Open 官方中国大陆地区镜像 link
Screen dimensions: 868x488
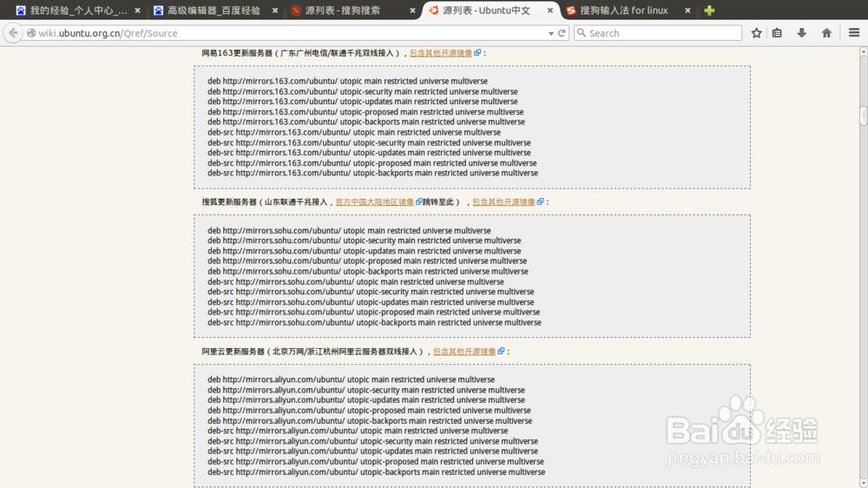pos(374,202)
